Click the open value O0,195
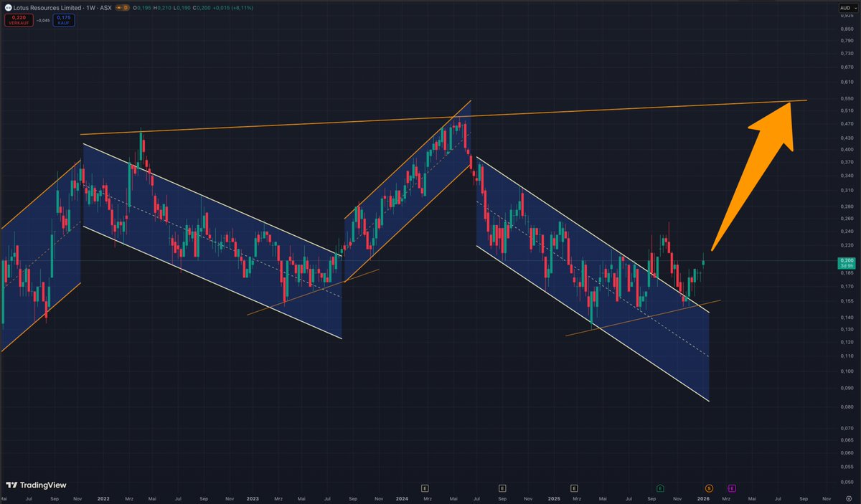 (x=142, y=8)
